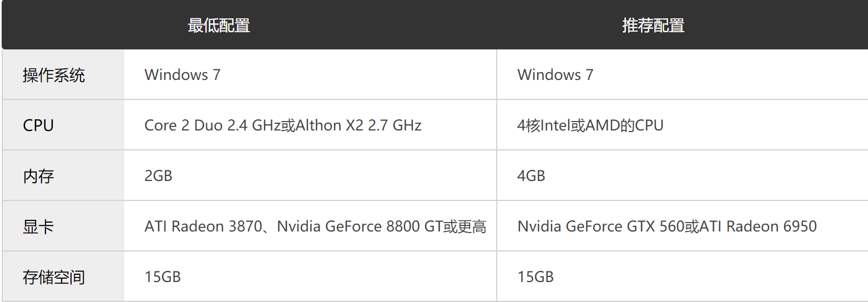Screen dimensions: 868x302
Task: Click the Nvidia GeForce 8800 GT text
Action: coord(359,226)
